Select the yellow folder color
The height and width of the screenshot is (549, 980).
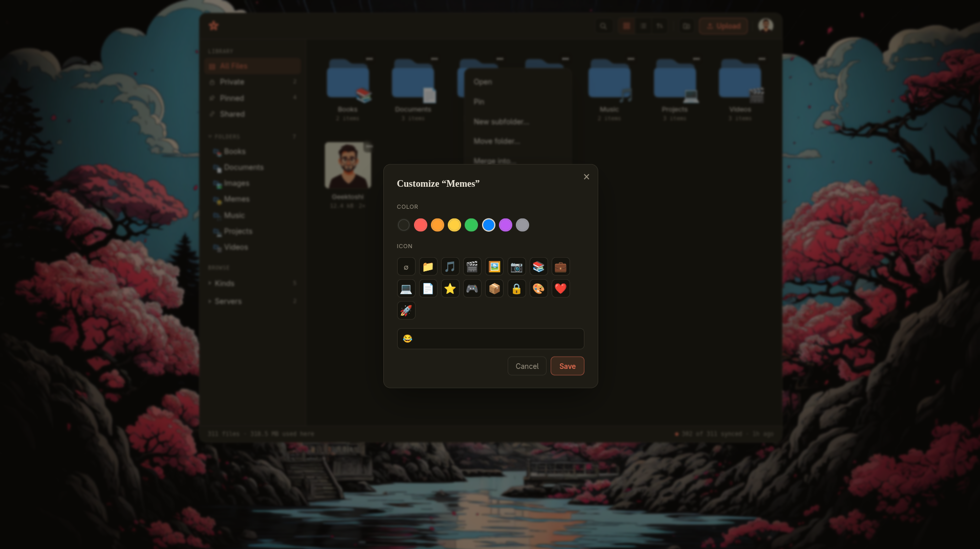pyautogui.click(x=454, y=225)
